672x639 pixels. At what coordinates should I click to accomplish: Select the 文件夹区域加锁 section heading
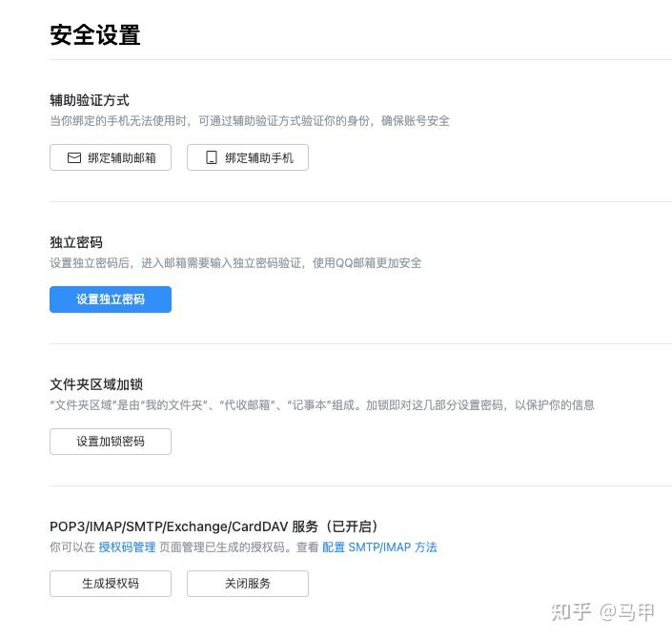click(96, 384)
